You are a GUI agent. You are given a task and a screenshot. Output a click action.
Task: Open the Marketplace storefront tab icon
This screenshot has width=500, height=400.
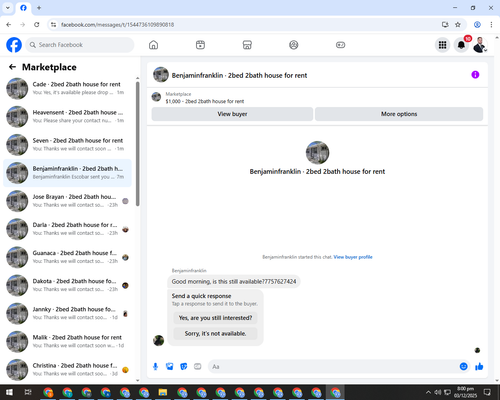click(247, 45)
